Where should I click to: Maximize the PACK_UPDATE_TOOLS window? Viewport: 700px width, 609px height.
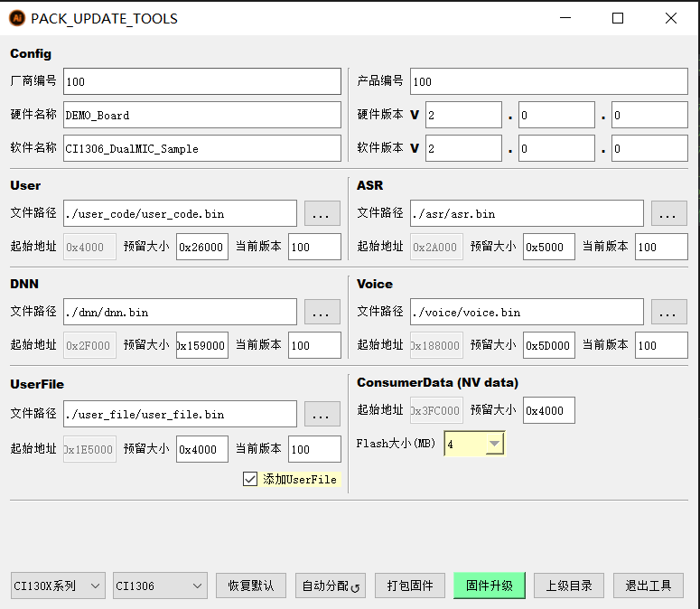click(618, 18)
